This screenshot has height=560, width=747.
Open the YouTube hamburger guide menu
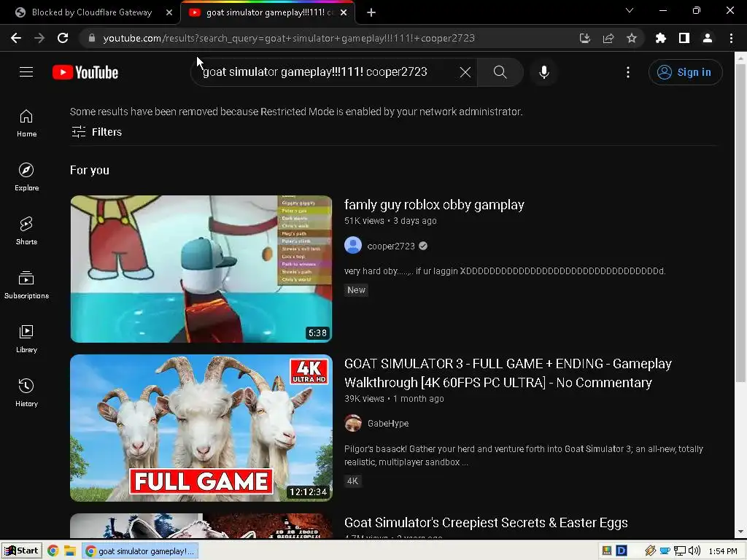tap(26, 72)
